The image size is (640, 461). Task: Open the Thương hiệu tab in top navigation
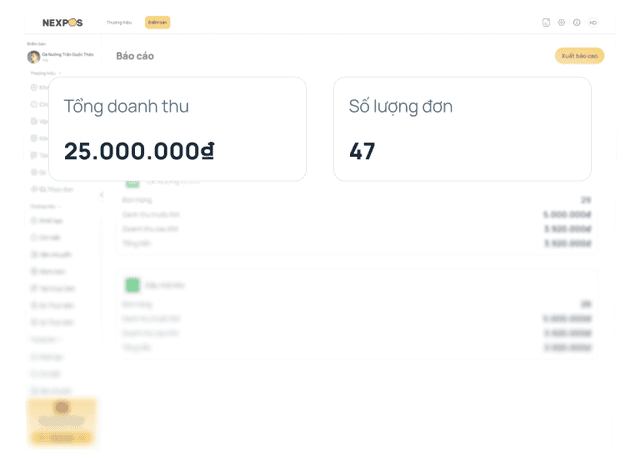(x=120, y=21)
